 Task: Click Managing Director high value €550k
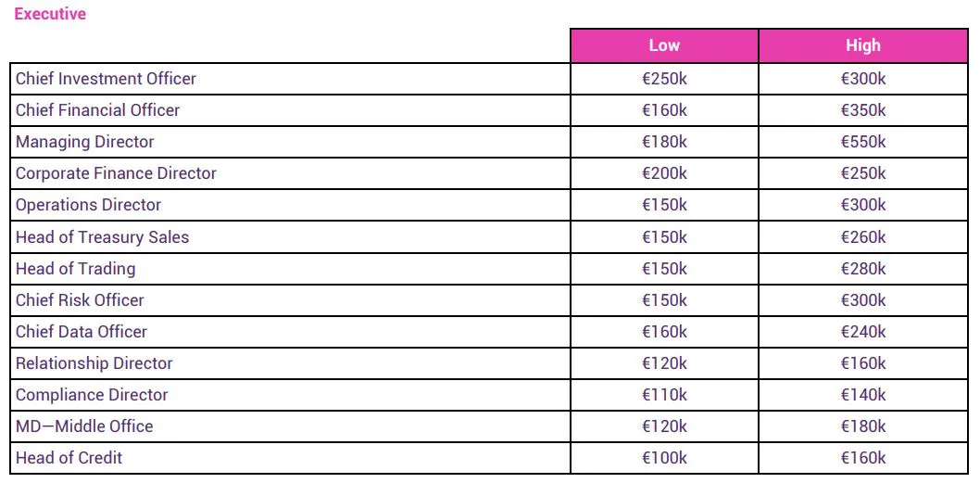coord(863,142)
